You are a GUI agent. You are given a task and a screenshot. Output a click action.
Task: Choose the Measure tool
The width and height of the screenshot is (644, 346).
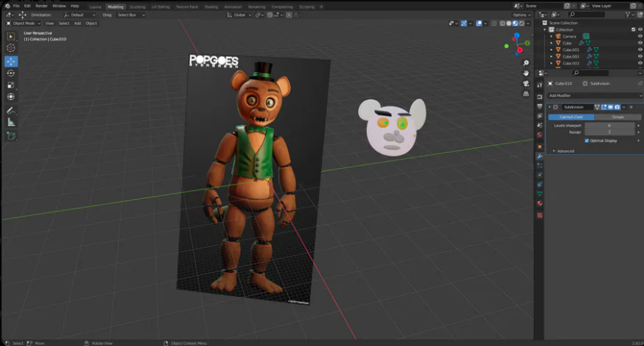(x=11, y=122)
